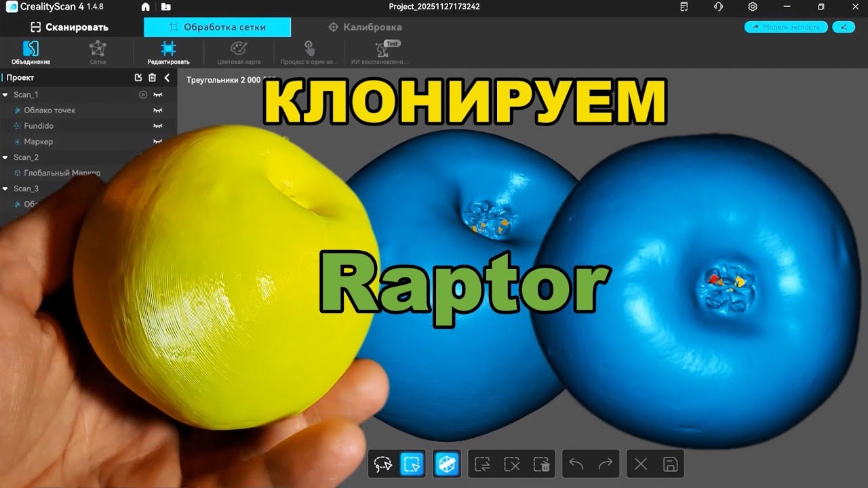Toggle visibility of Fundido
The height and width of the screenshot is (488, 868).
[x=158, y=126]
